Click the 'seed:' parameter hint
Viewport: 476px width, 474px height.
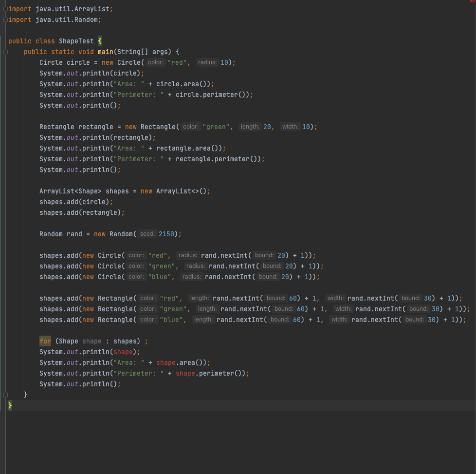[x=147, y=234]
